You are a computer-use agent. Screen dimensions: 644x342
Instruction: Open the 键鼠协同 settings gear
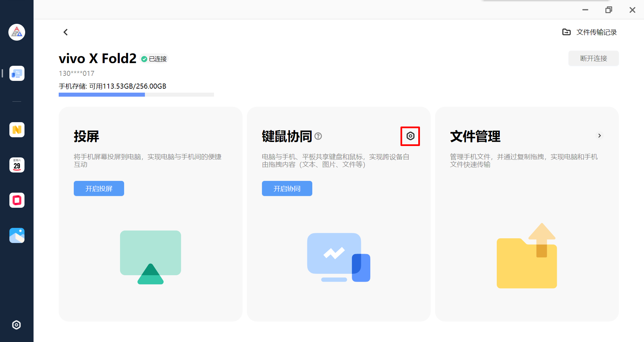[410, 136]
